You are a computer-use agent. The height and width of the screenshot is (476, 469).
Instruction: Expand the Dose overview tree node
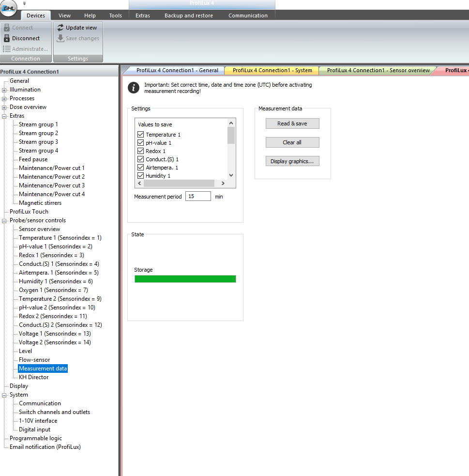click(x=4, y=107)
